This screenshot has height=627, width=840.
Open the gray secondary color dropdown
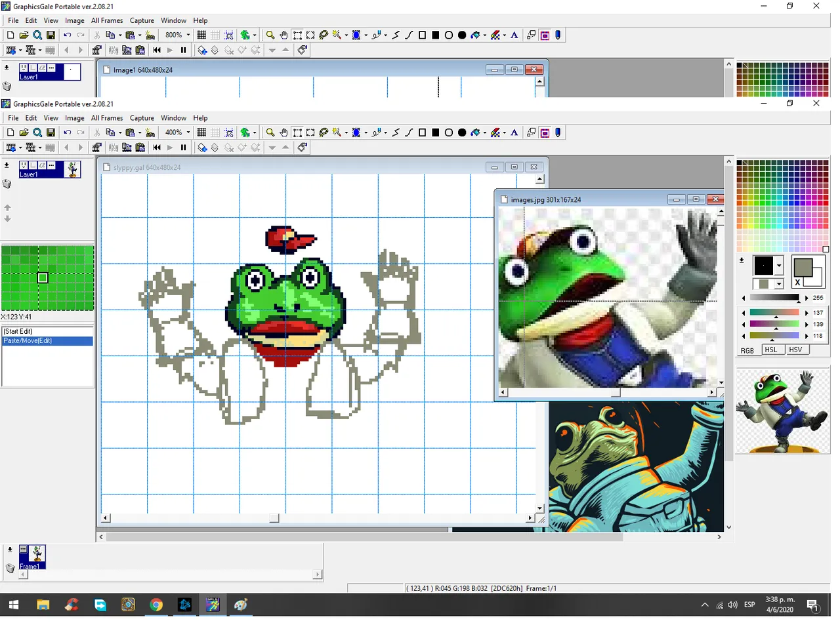tap(779, 284)
